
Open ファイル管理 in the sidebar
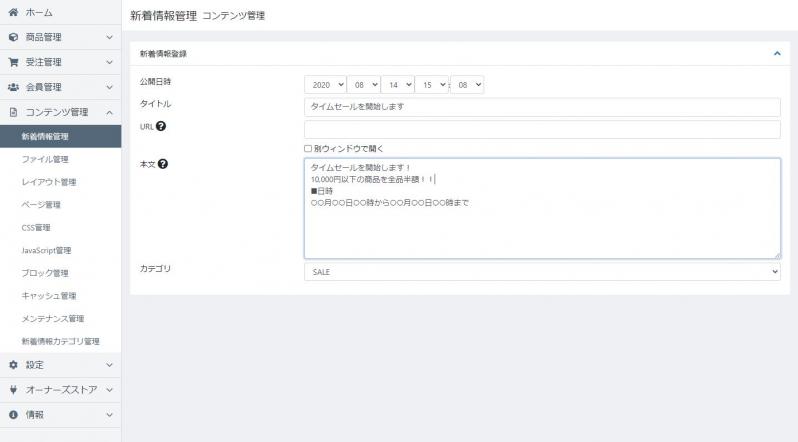[x=45, y=159]
